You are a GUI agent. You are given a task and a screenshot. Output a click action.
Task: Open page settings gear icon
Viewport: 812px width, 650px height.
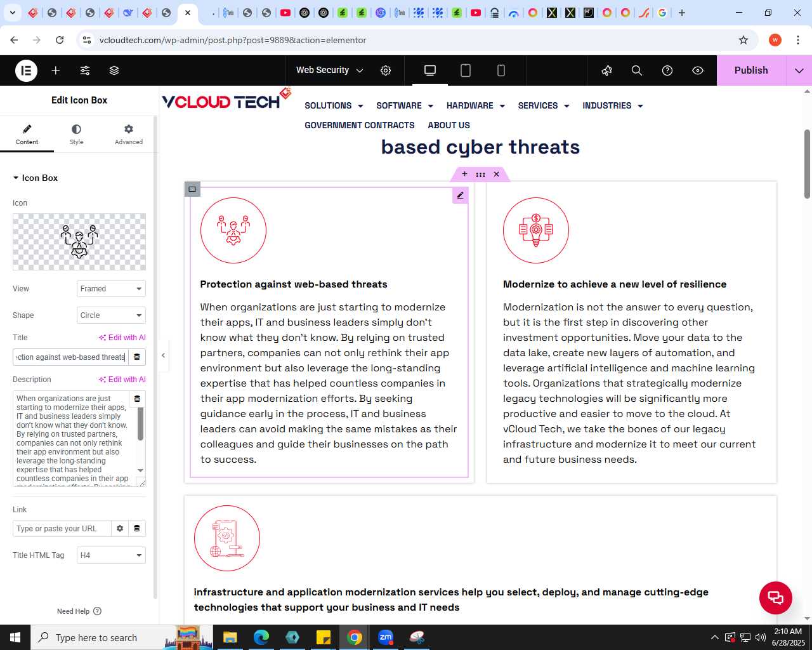(x=386, y=70)
